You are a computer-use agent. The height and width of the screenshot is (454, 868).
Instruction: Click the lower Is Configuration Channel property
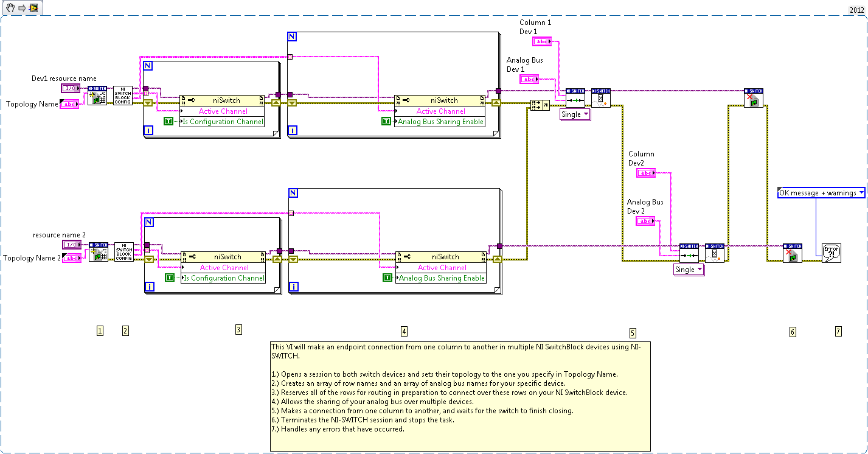223,278
